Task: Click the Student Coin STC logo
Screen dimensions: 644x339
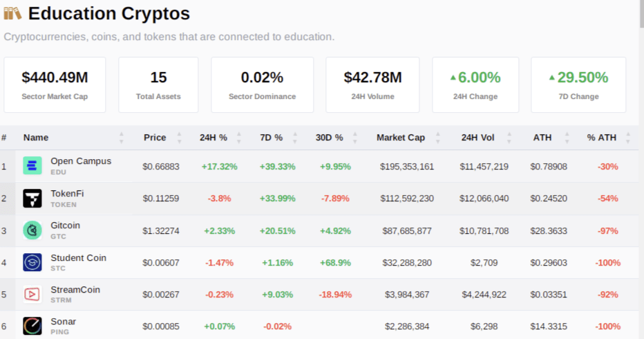Action: [32, 262]
